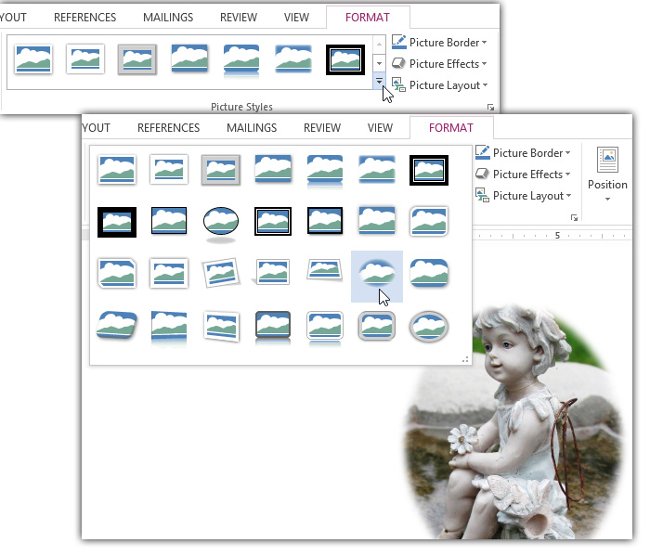The image size is (650, 556).
Task: Click Beveled Matte White thumbnail in top ribbon
Action: coord(85,59)
